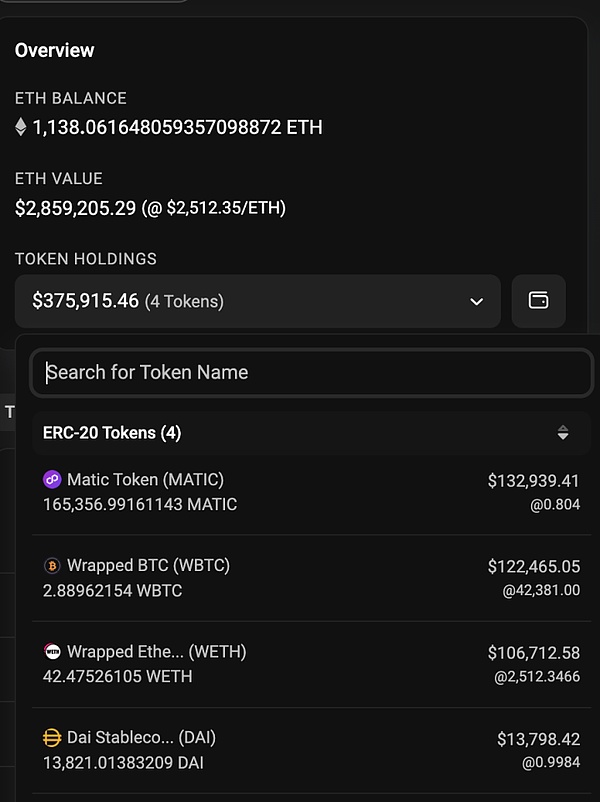Toggle sort arrows on ERC-20 Tokens header
600x802 pixels.
pyautogui.click(x=563, y=433)
